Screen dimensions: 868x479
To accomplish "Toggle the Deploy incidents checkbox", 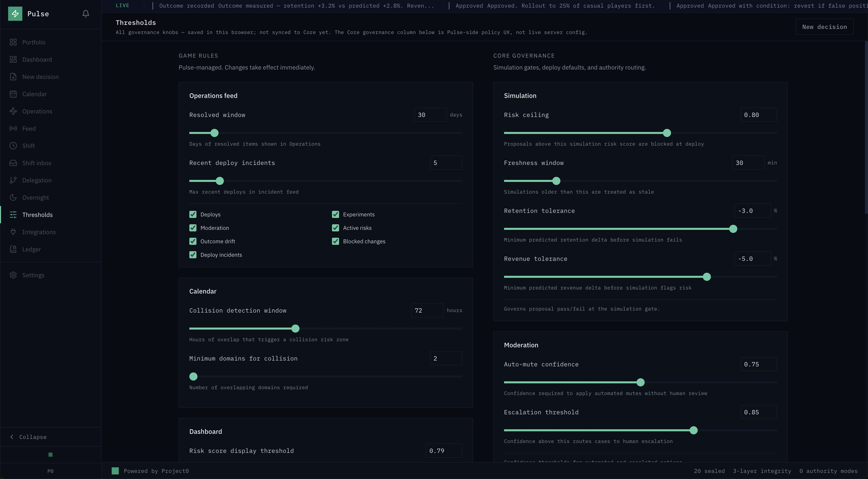I will (193, 255).
